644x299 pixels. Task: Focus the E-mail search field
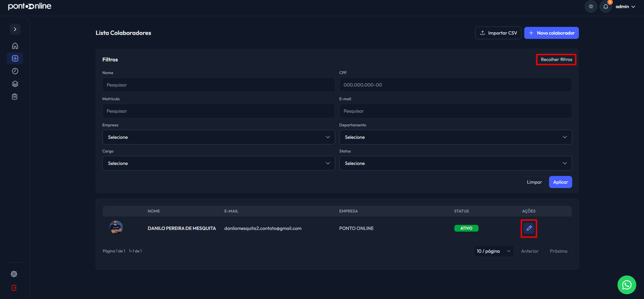[x=456, y=111]
